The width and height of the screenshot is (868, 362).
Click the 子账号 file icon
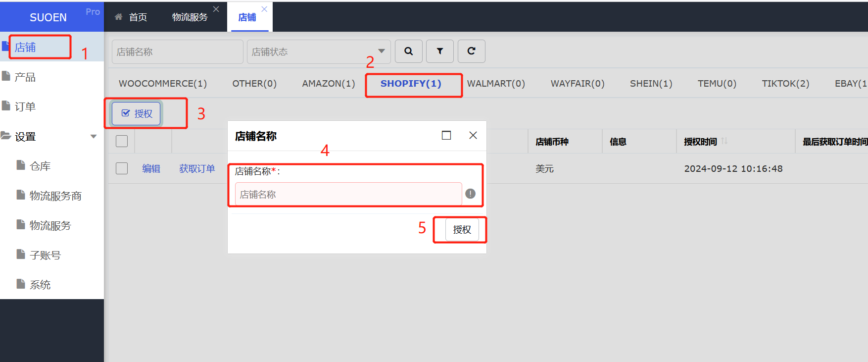pos(21,255)
